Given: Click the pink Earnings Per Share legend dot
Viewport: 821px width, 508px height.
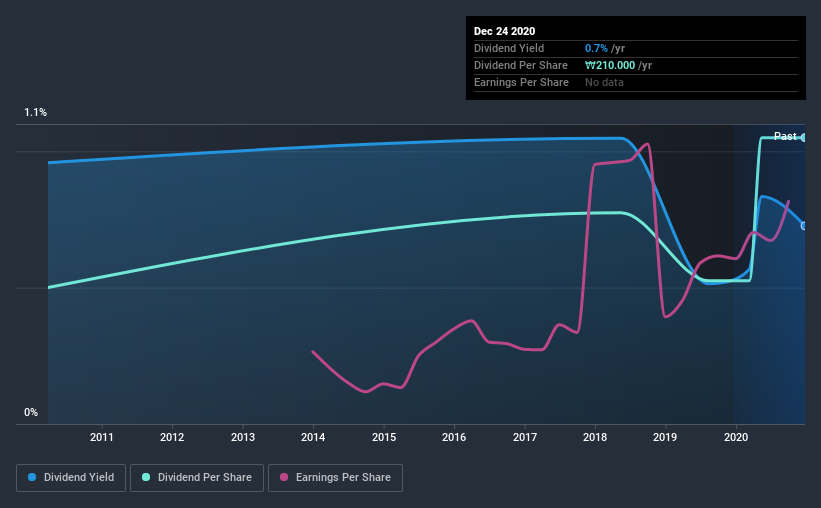Looking at the screenshot, I should 284,477.
